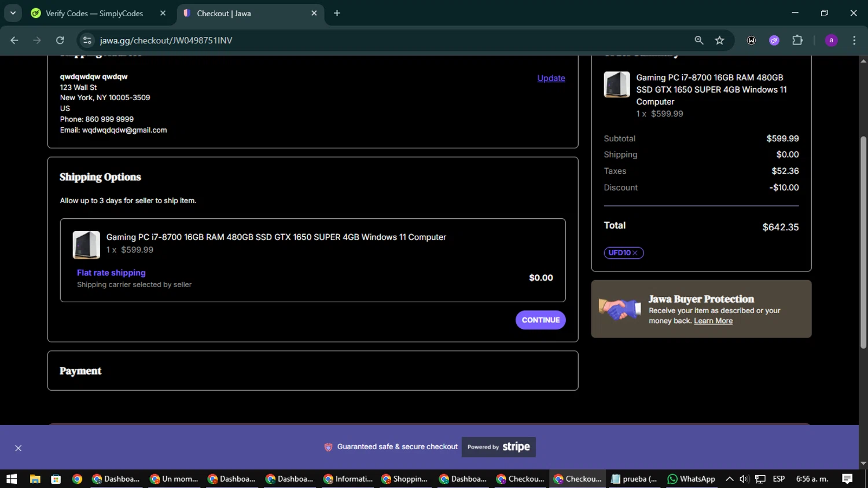Open the Learn More buyer protection link

tap(713, 321)
